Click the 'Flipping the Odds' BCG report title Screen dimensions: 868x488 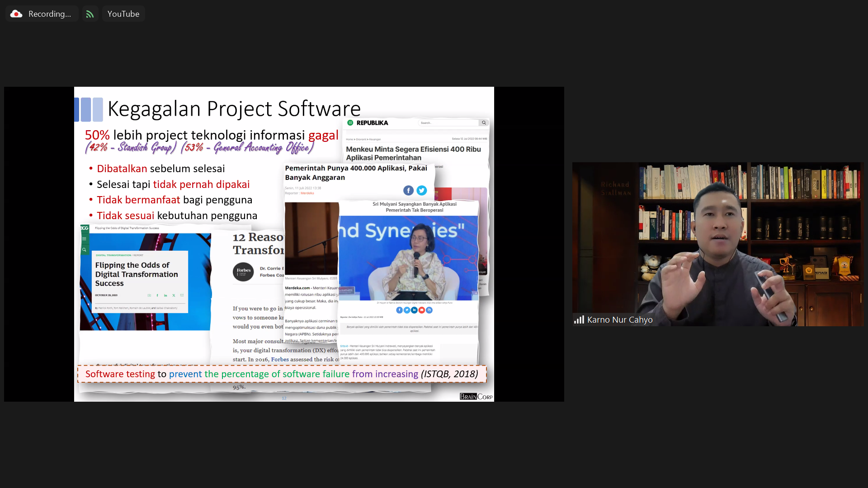click(x=136, y=274)
